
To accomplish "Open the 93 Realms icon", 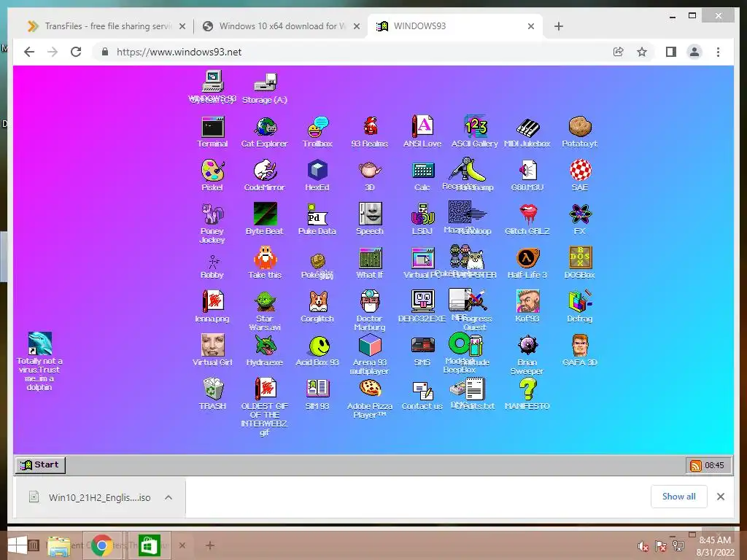I will [370, 132].
